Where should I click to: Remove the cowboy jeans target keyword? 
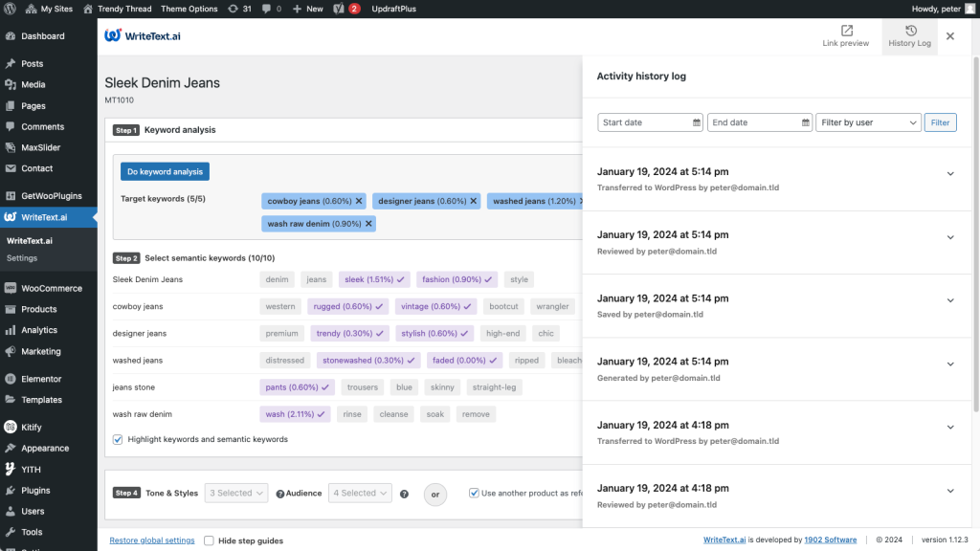(359, 201)
